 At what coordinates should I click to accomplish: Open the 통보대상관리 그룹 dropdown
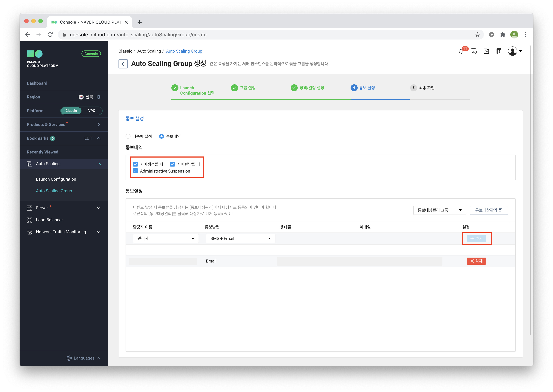point(439,210)
